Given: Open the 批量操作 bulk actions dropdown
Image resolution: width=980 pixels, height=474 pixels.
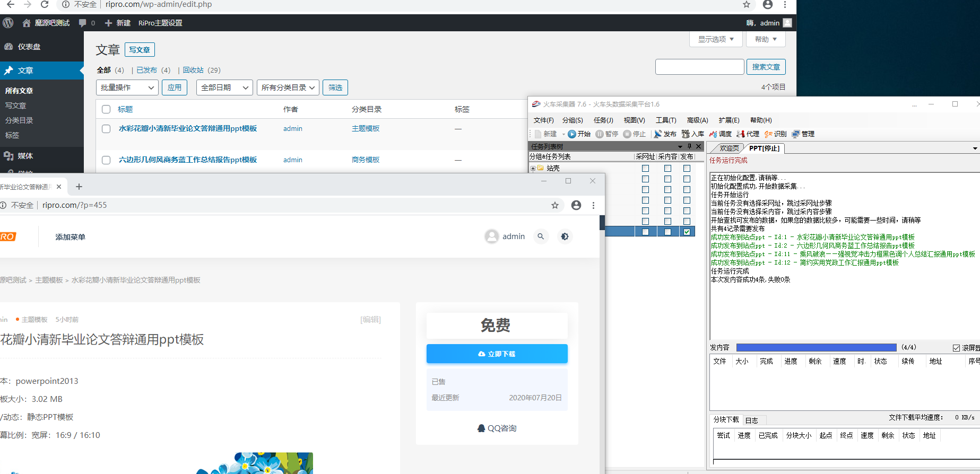Looking at the screenshot, I should pos(127,87).
